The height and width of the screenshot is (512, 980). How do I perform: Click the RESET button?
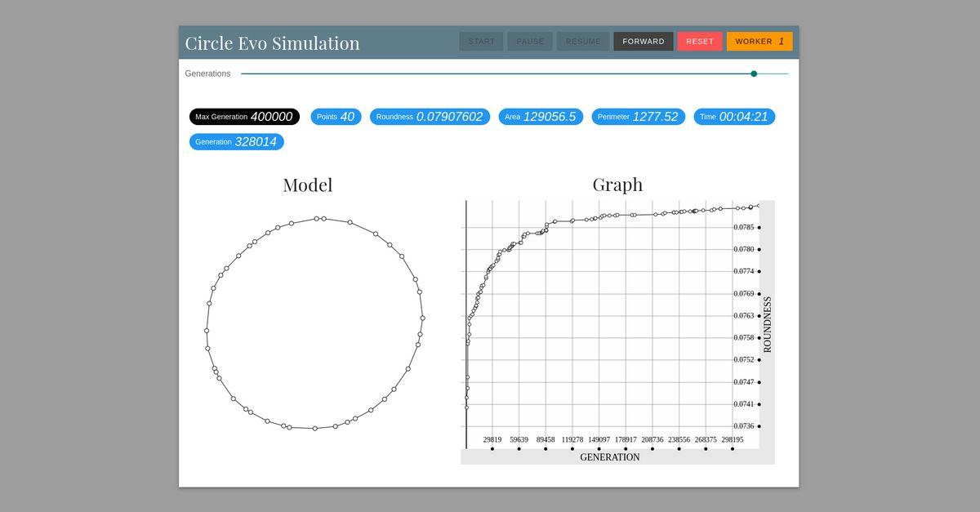(x=700, y=41)
